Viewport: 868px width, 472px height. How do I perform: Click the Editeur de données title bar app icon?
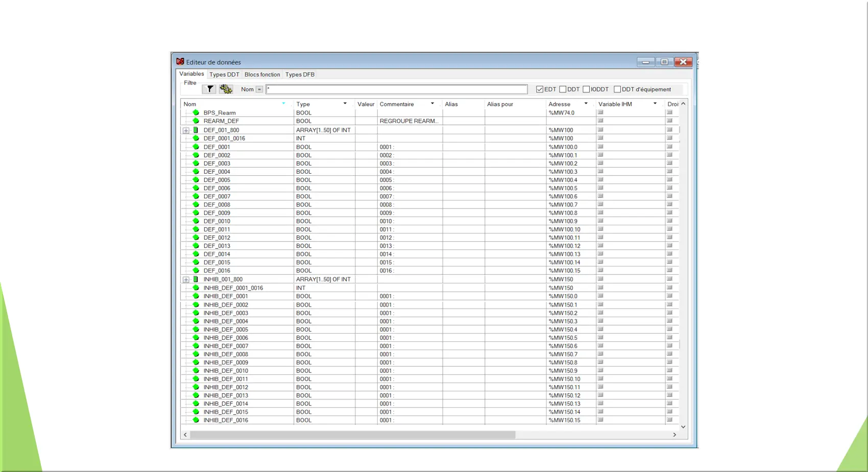coord(180,61)
